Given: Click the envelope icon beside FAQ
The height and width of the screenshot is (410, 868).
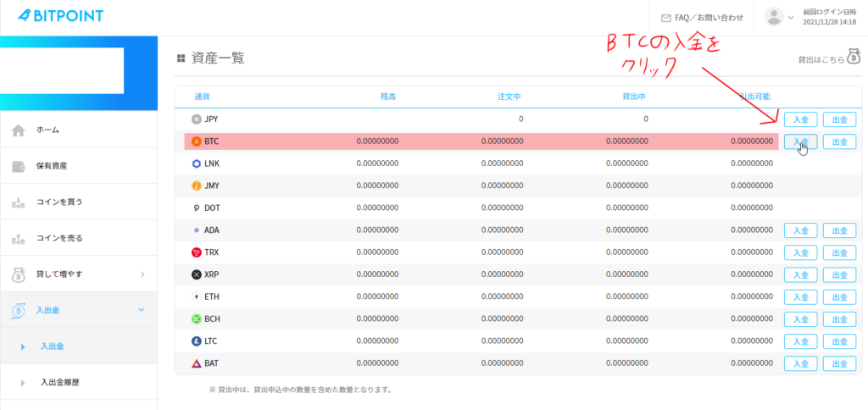Looking at the screenshot, I should (x=665, y=17).
